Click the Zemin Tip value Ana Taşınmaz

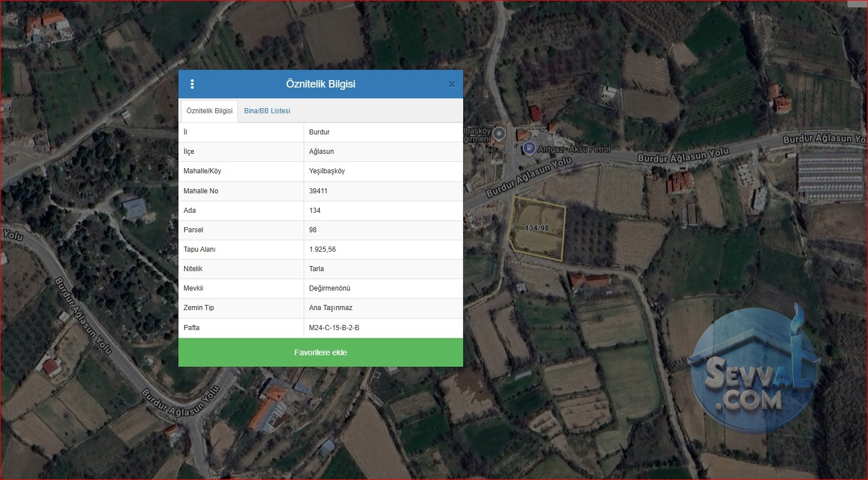tap(331, 308)
